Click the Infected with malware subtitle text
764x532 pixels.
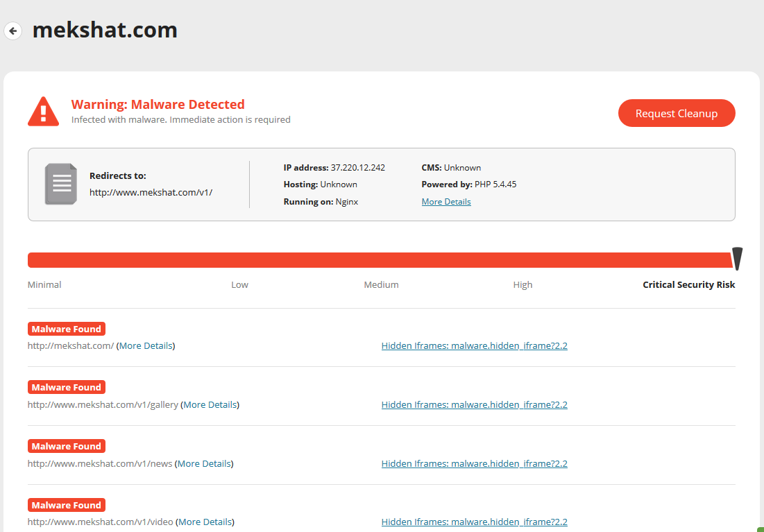tap(181, 119)
